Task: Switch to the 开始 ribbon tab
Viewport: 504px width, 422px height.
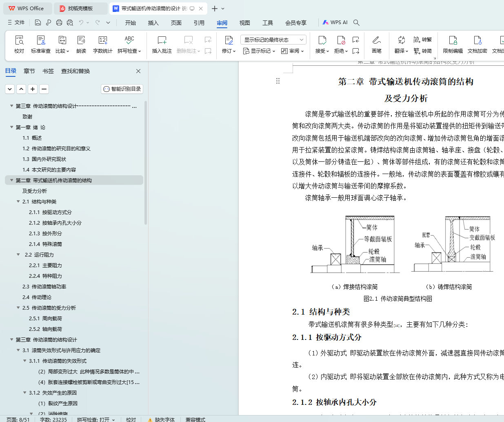Action: [x=131, y=22]
